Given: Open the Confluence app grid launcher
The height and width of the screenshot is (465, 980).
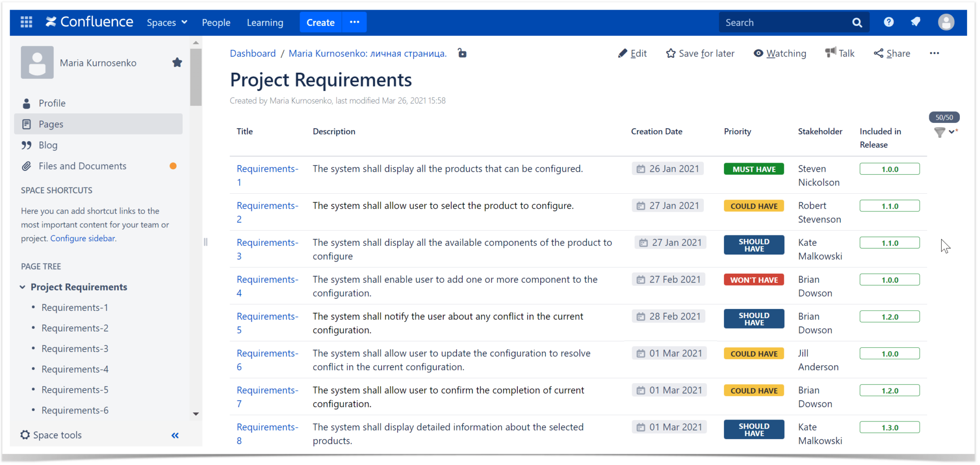Looking at the screenshot, I should point(27,22).
